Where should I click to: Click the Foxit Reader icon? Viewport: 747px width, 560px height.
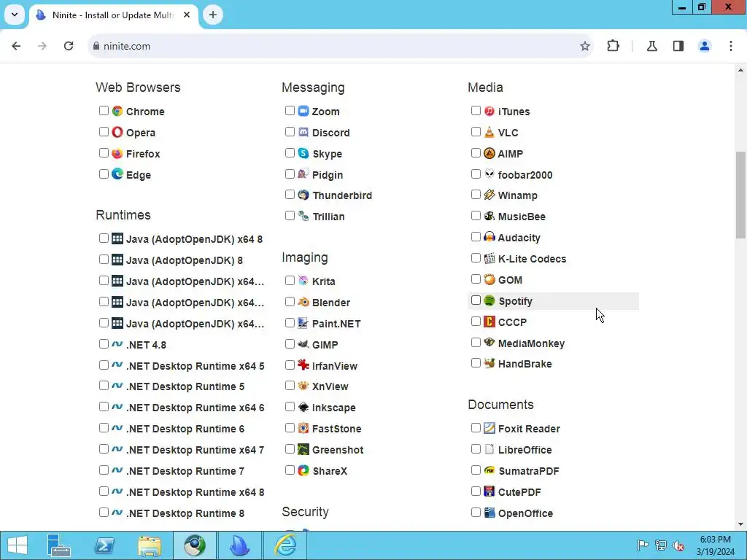coord(489,428)
